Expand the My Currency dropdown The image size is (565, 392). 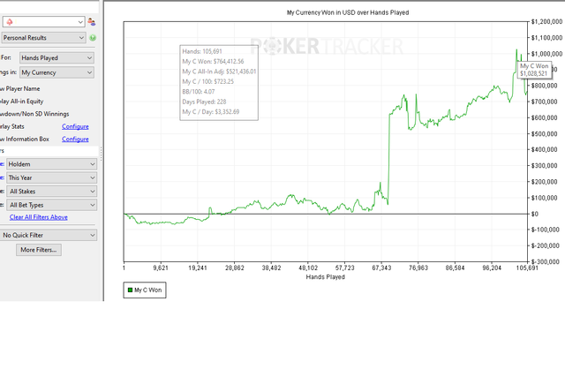56,72
